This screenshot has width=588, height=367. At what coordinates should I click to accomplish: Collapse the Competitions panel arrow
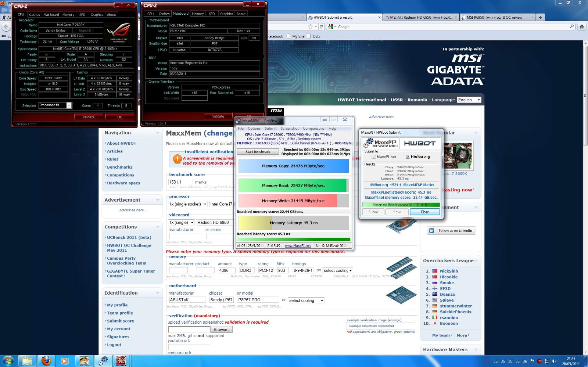158,227
